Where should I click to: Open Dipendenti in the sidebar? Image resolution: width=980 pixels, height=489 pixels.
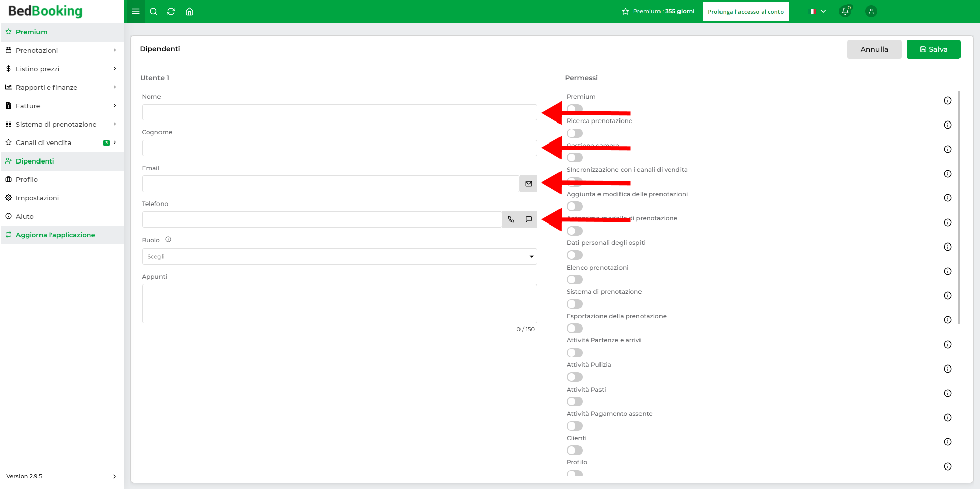coord(62,161)
